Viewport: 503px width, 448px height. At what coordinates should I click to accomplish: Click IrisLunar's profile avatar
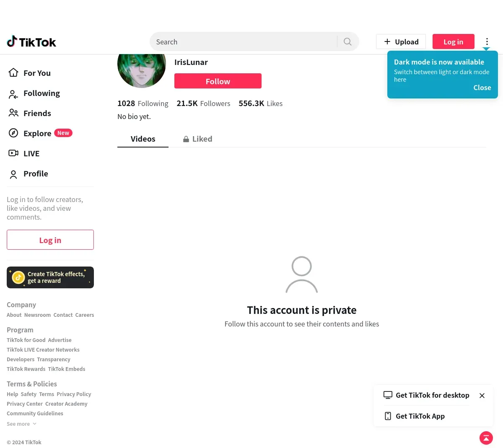[142, 69]
